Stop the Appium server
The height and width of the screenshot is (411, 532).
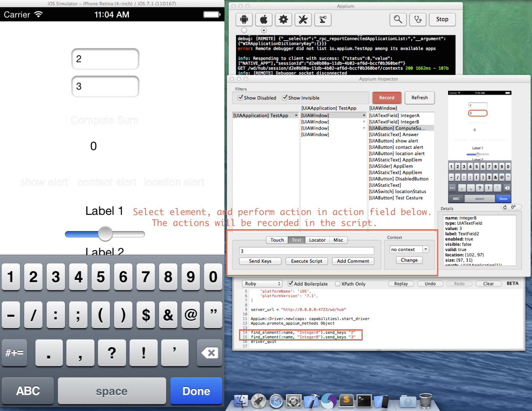point(442,19)
